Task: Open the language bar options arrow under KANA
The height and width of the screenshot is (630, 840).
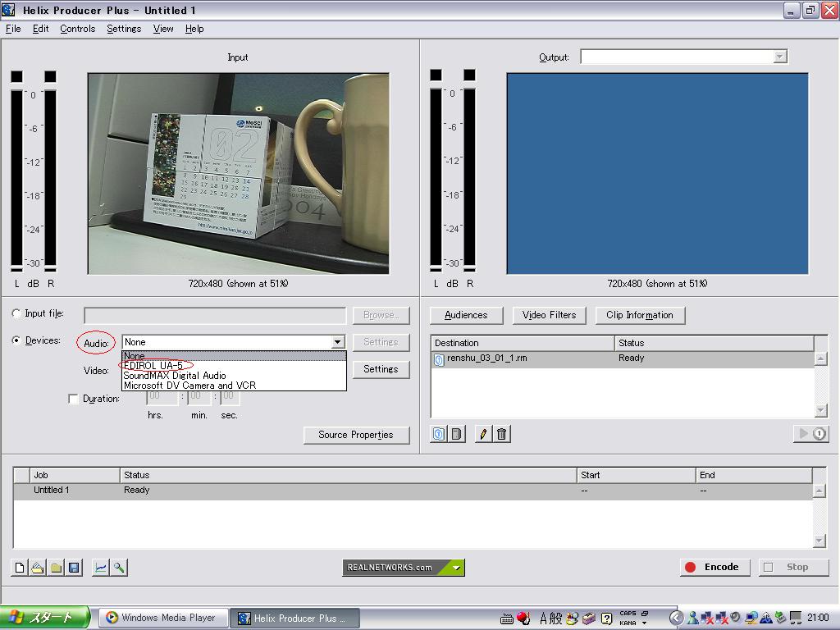Action: pos(644,623)
